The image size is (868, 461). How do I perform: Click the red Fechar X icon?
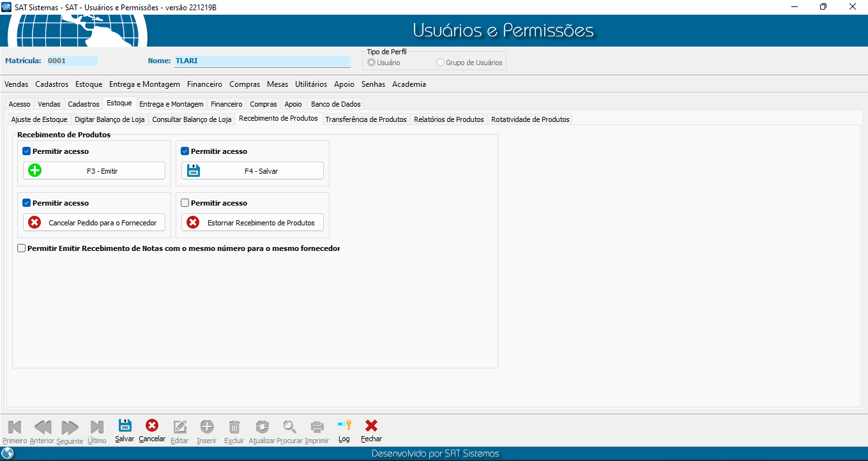371,427
